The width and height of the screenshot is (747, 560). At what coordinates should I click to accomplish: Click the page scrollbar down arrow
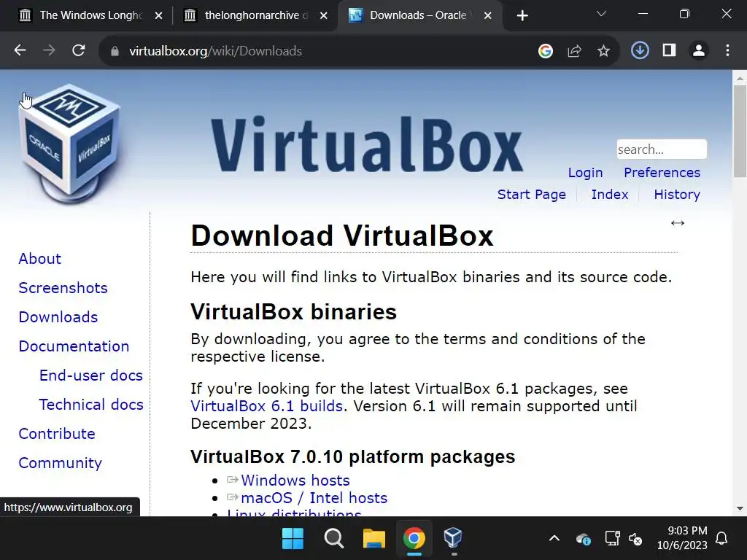point(740,508)
